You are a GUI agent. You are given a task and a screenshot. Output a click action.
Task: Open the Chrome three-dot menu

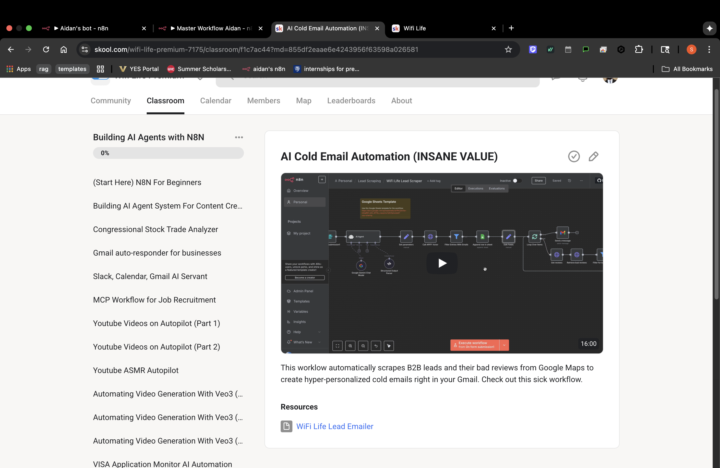tap(709, 50)
